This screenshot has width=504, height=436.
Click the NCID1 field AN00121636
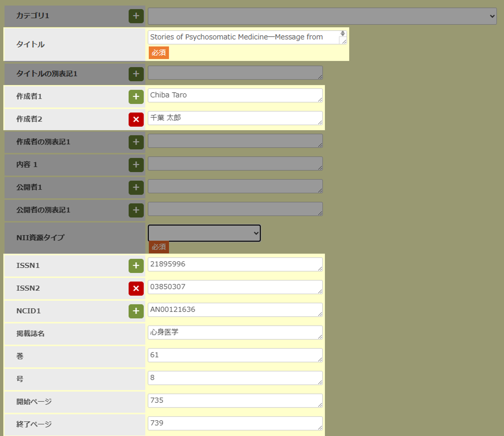(235, 310)
